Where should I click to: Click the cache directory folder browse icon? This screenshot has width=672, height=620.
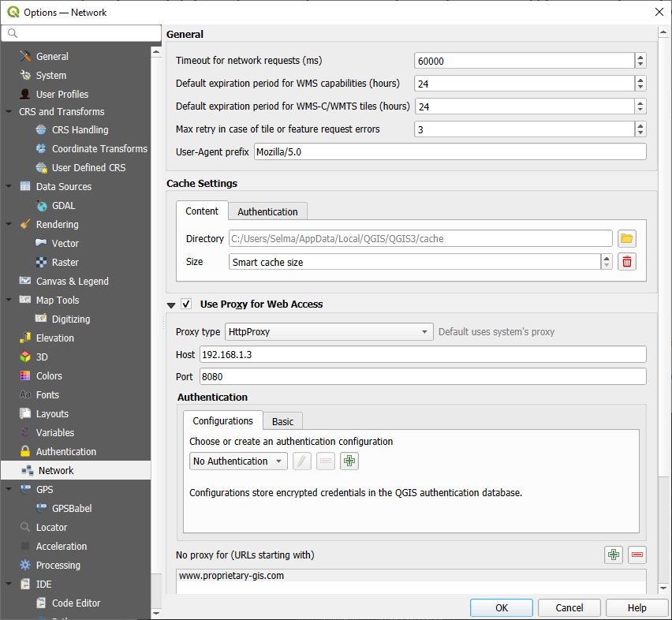coord(627,239)
